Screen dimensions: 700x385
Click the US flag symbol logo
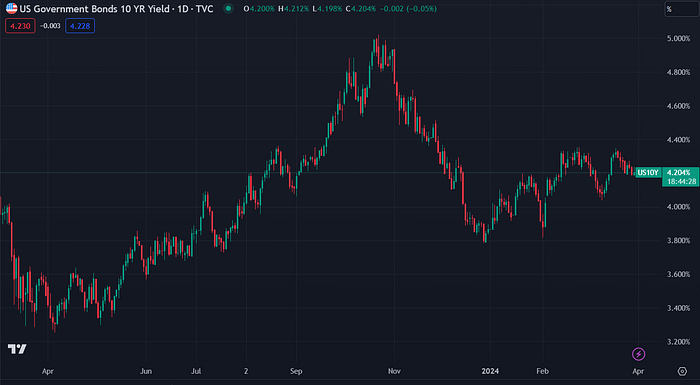coord(12,8)
